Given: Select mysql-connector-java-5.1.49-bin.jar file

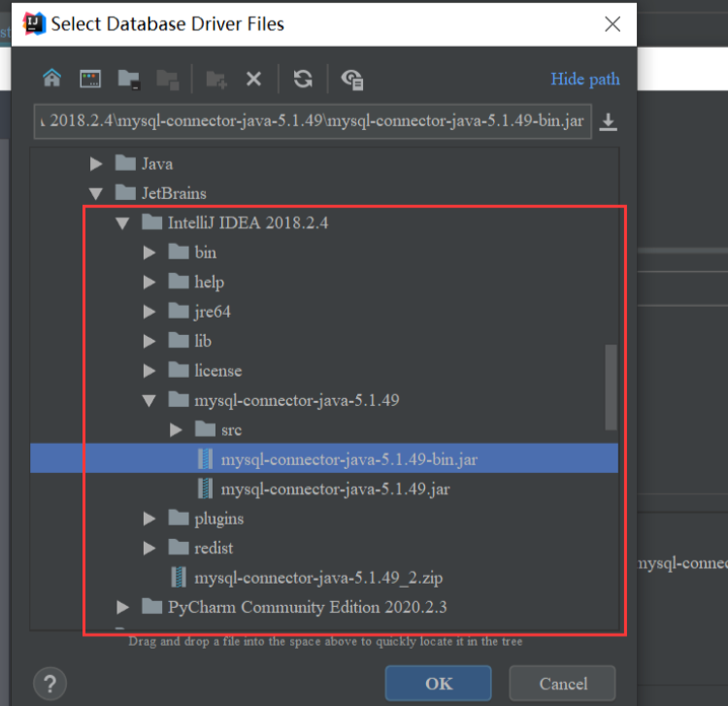Looking at the screenshot, I should [x=324, y=459].
